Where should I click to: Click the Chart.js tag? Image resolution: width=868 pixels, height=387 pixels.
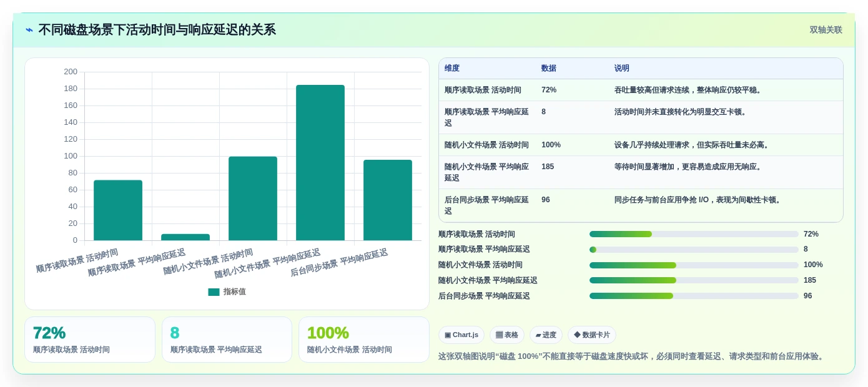point(461,335)
